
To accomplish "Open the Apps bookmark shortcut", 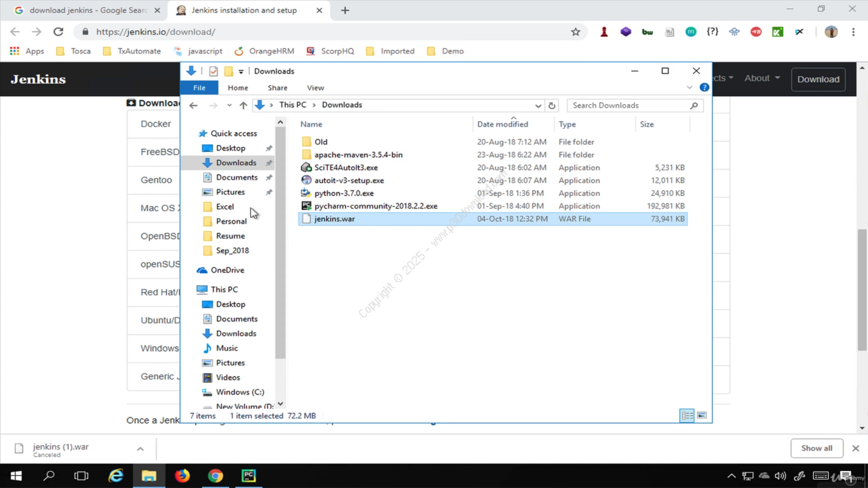I will click(27, 51).
